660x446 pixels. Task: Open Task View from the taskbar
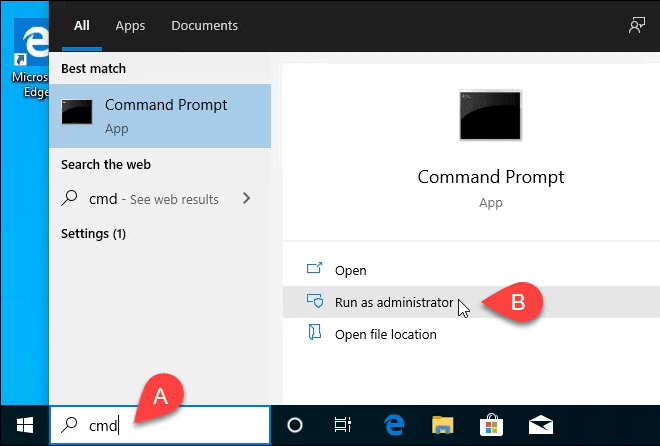[342, 424]
